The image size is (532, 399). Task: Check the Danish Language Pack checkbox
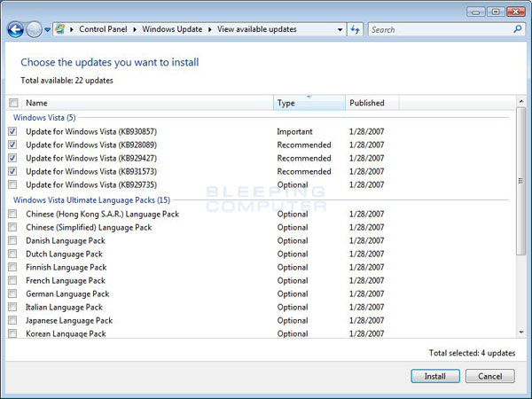12,240
